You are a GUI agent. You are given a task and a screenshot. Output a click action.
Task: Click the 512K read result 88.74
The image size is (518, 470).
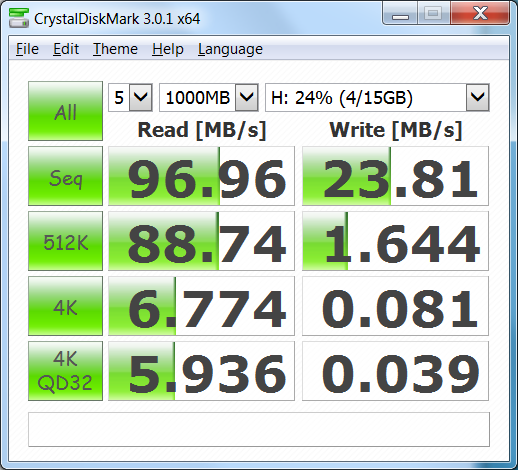click(x=201, y=241)
